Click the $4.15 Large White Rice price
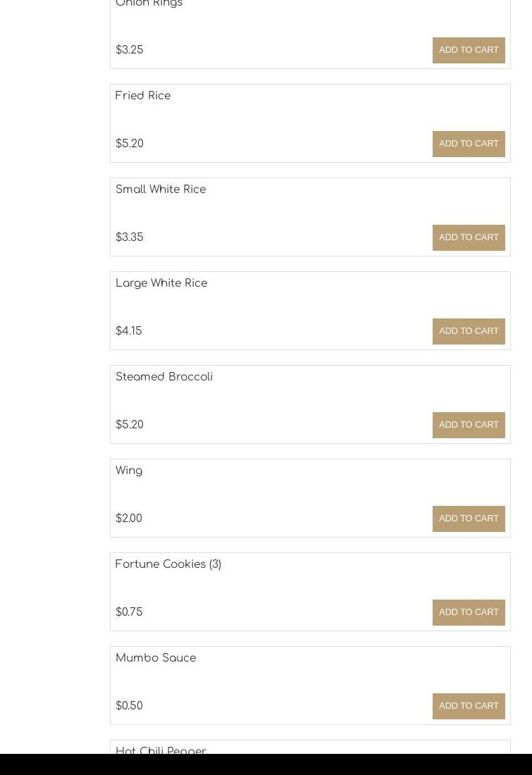The height and width of the screenshot is (775, 532). coord(129,331)
